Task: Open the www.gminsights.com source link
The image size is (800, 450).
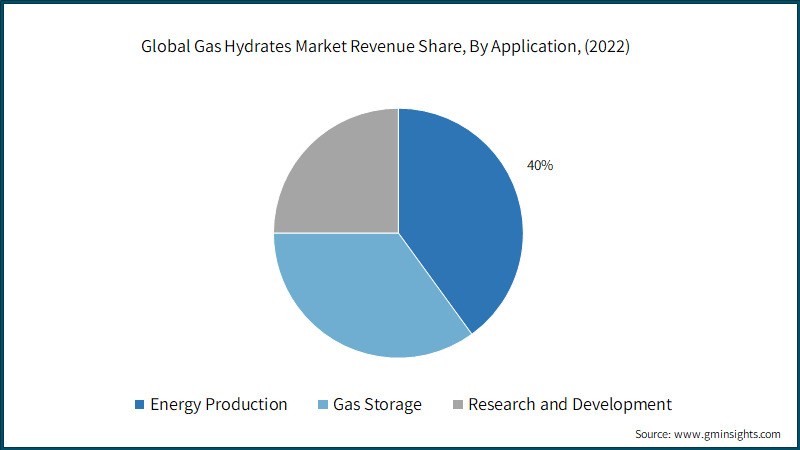Action: [x=727, y=434]
